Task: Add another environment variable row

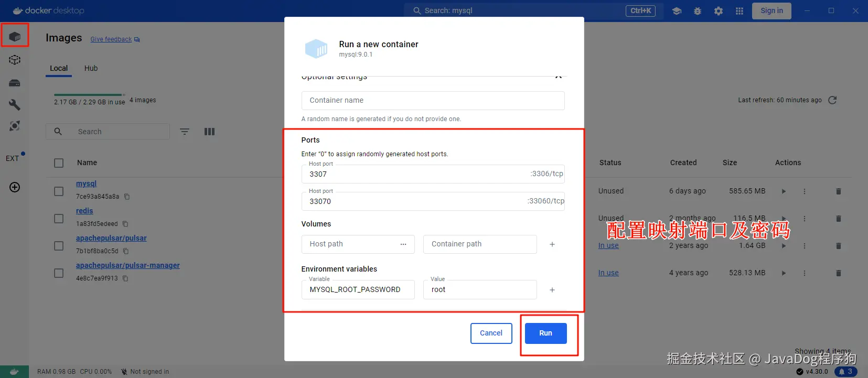Action: tap(552, 290)
